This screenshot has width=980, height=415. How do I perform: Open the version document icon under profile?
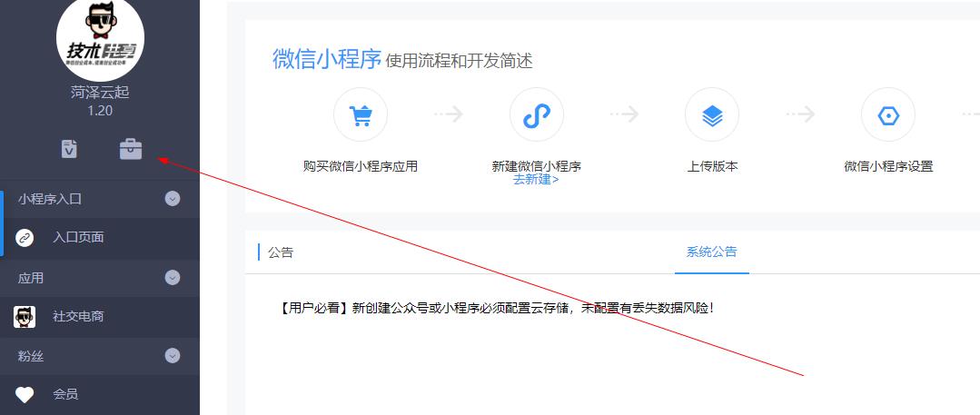pos(69,149)
